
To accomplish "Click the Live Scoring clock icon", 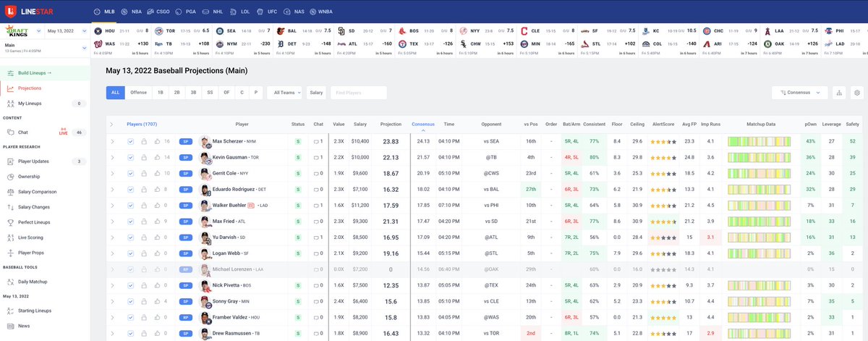I will coord(10,237).
